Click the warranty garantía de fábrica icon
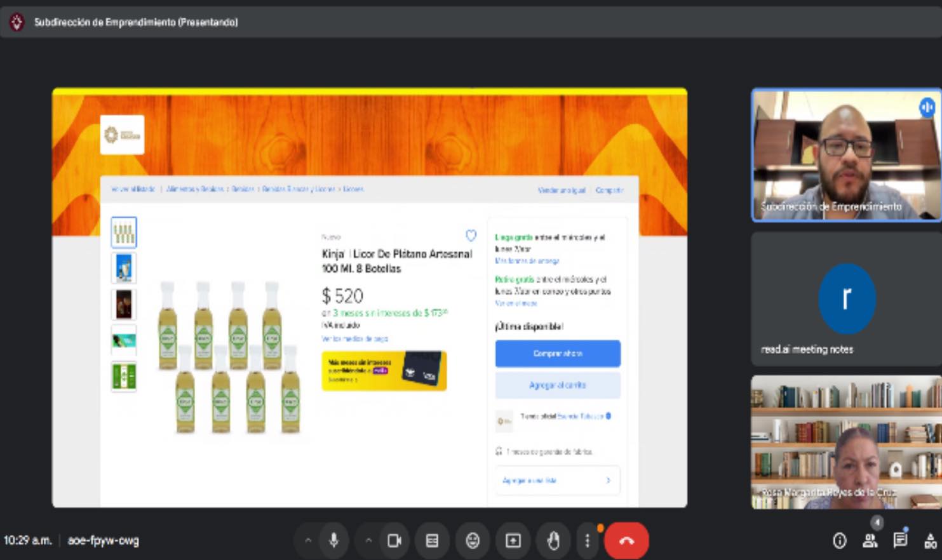This screenshot has height=560, width=942. click(499, 451)
